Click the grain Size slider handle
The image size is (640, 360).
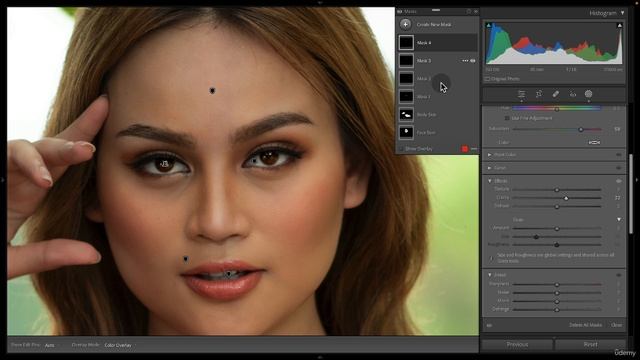[536, 237]
